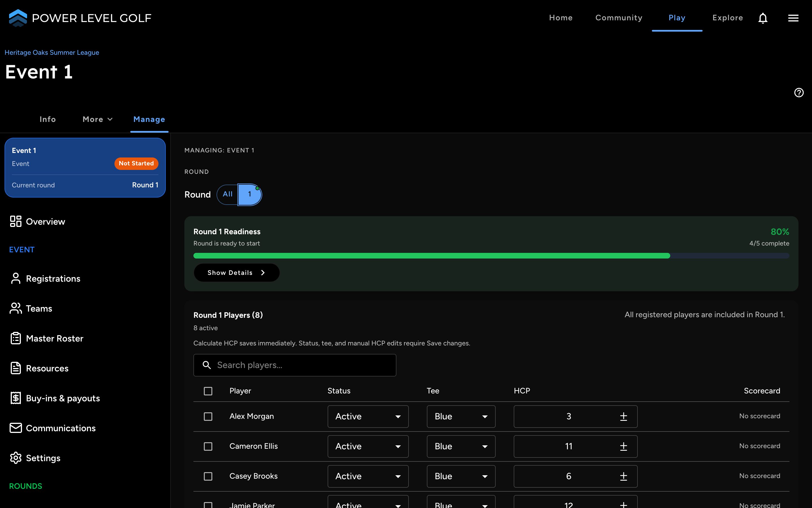Check the box for Cameron Ellis
This screenshot has height=508, width=812.
click(208, 446)
